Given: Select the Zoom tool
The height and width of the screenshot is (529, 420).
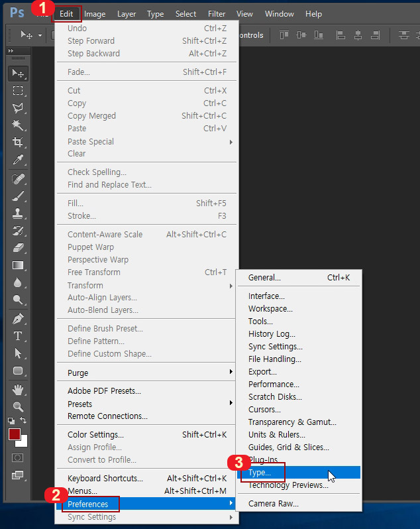Looking at the screenshot, I should click(18, 407).
